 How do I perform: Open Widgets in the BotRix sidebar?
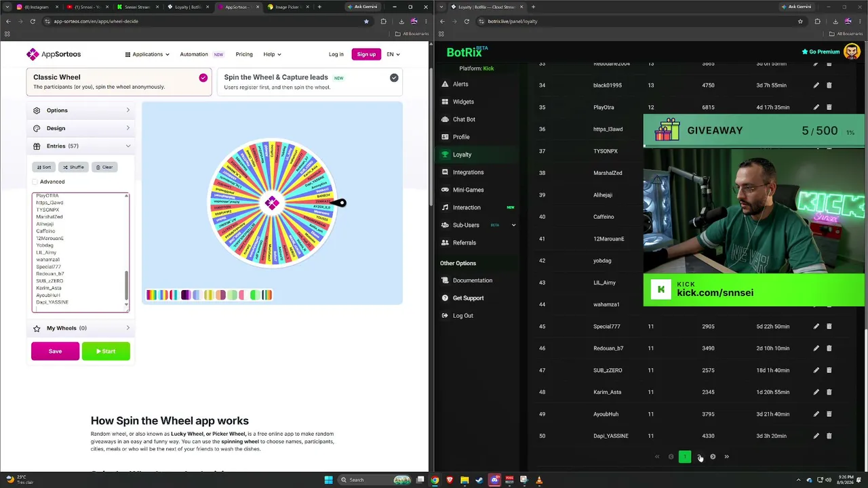(x=463, y=102)
